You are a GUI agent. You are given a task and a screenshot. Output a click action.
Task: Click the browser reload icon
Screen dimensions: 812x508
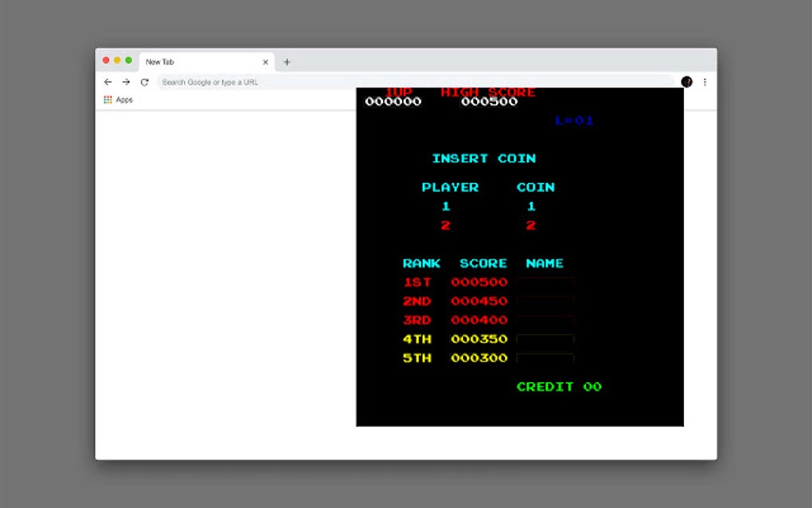point(144,81)
